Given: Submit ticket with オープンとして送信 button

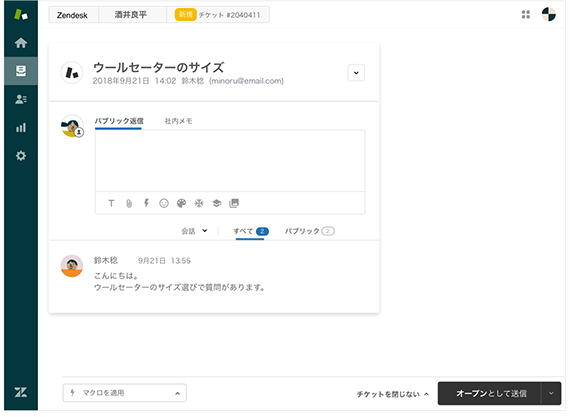Looking at the screenshot, I should (x=490, y=393).
